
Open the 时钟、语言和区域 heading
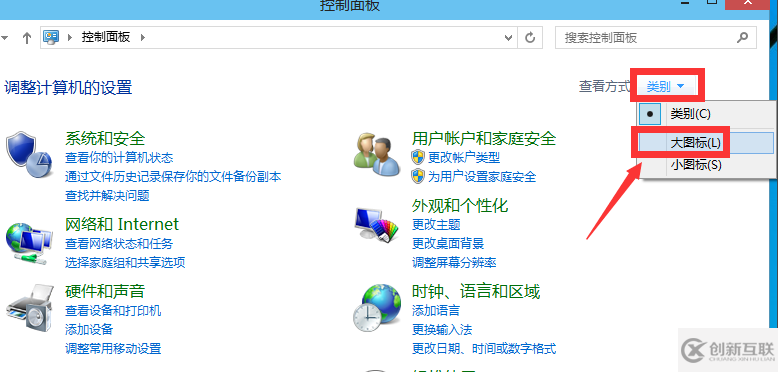pos(476,291)
